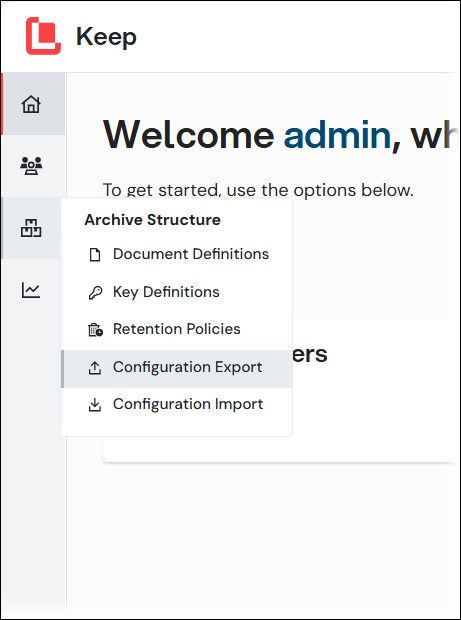The height and width of the screenshot is (620, 461).
Task: Open Document Definitions menu entry
Action: [177, 254]
